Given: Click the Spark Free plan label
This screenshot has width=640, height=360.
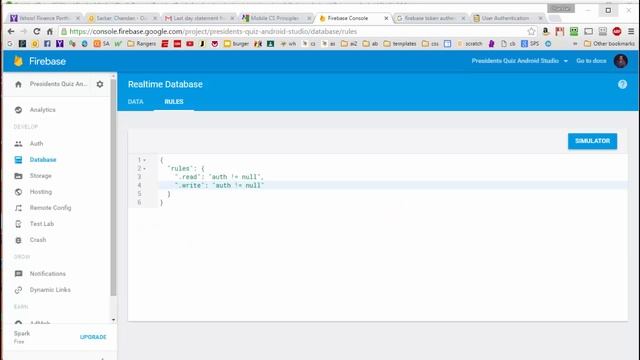Looking at the screenshot, I should click(22, 337).
